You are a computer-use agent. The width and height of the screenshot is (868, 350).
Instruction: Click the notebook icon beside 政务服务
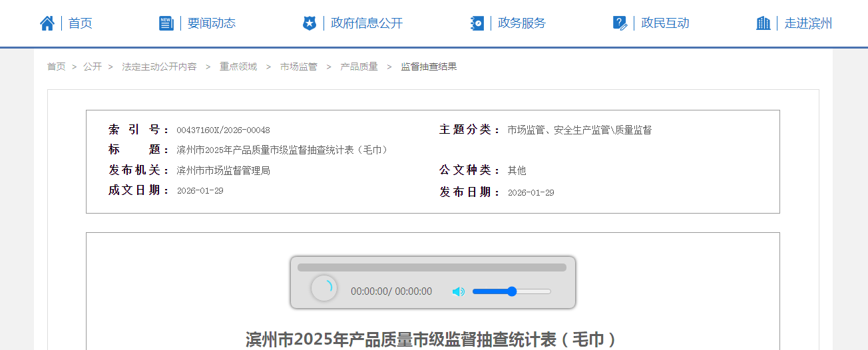click(x=477, y=23)
